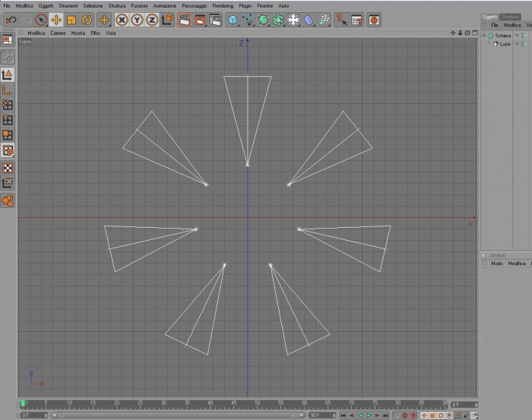The width and height of the screenshot is (532, 420).
Task: Render to Picture Viewer icon
Action: pos(200,20)
